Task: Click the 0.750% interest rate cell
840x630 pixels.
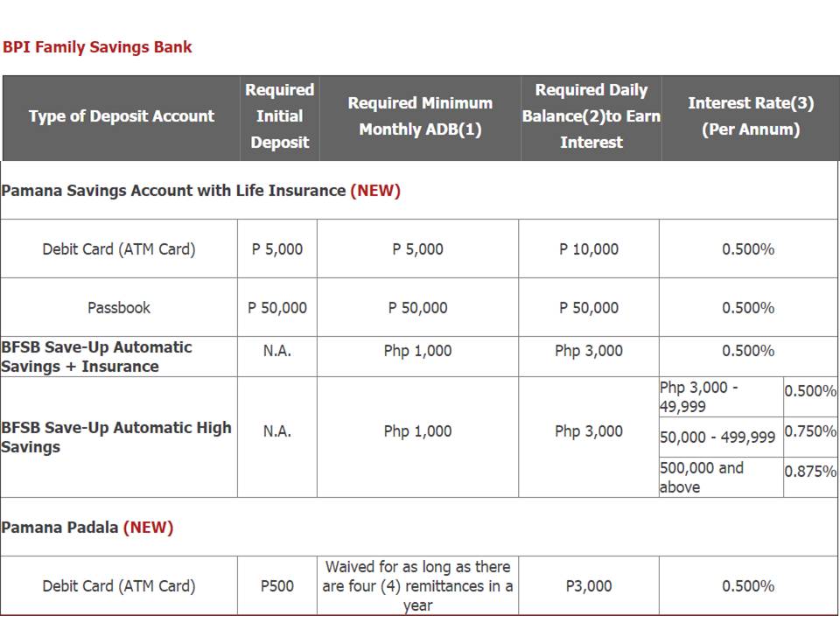Action: 810,431
